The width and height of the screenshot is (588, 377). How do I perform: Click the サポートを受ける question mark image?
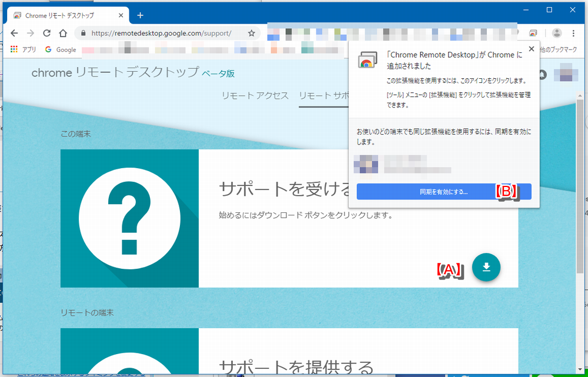coord(129,218)
